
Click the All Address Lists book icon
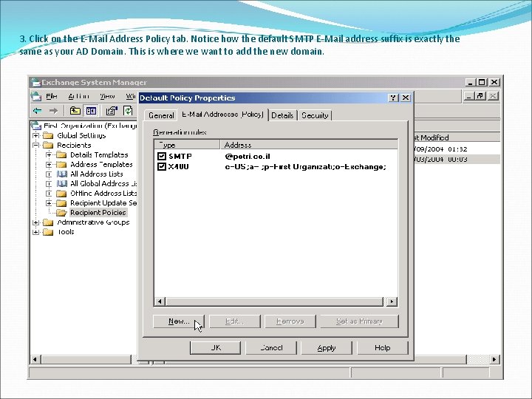click(61, 174)
